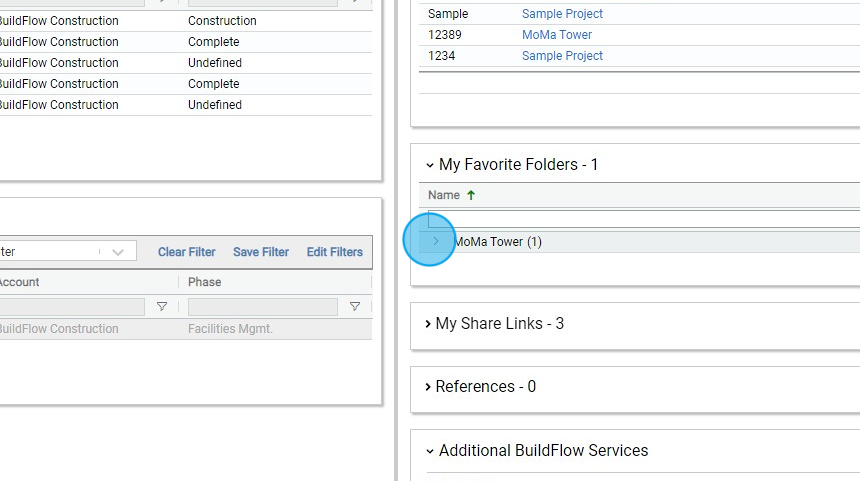Sort by the Phase column header
The image size is (860, 481).
205,282
